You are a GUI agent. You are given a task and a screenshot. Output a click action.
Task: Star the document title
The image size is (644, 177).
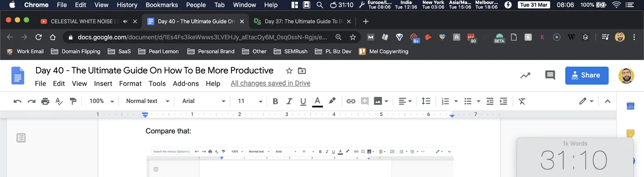[289, 71]
